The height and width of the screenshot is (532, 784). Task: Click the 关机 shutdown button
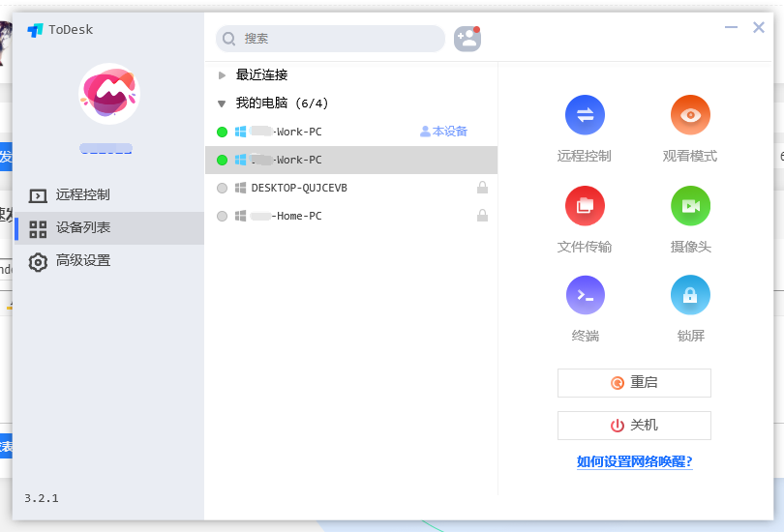coord(634,426)
